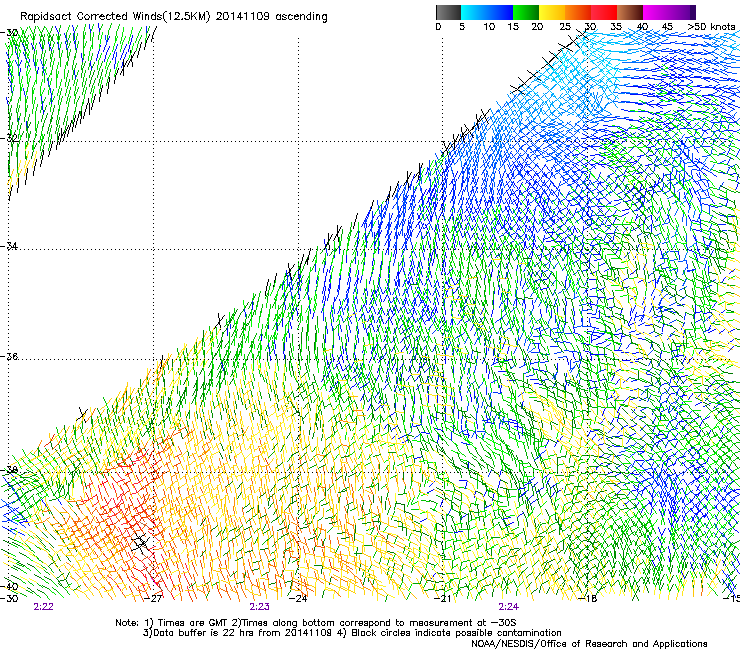Screen dimensions: 740x650
Task: Click the magenta 40-45 knots legend swatch
Action: [656, 12]
